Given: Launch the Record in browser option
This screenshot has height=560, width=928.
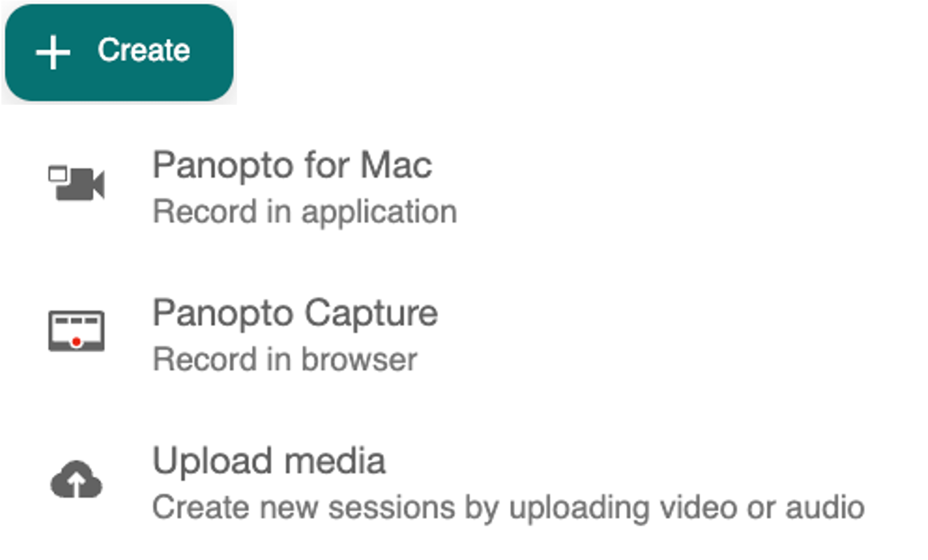Looking at the screenshot, I should 285,359.
